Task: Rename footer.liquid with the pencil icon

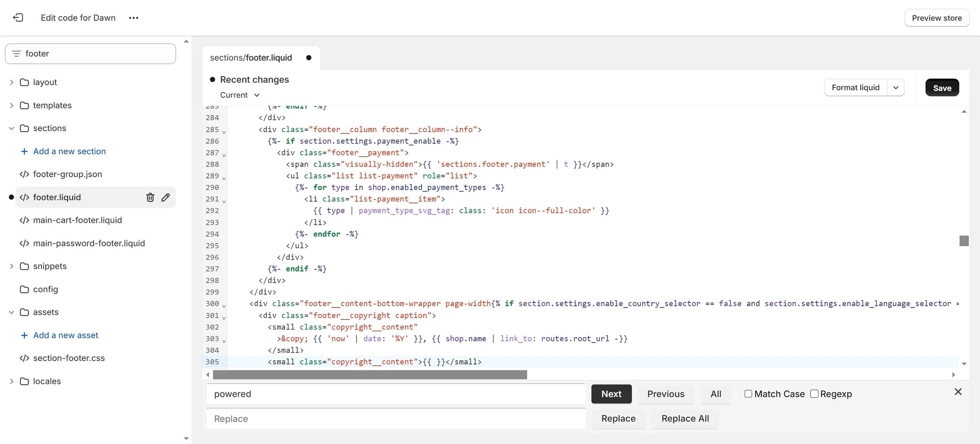Action: pyautogui.click(x=166, y=197)
